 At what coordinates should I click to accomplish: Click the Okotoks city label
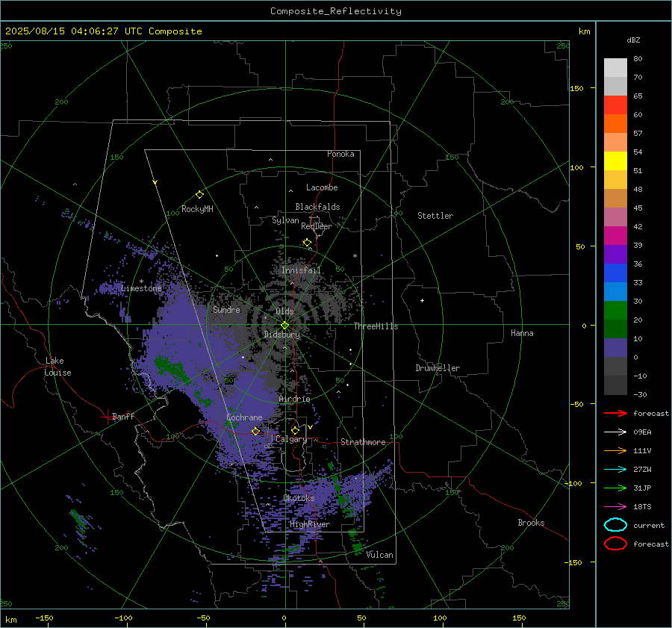click(299, 498)
